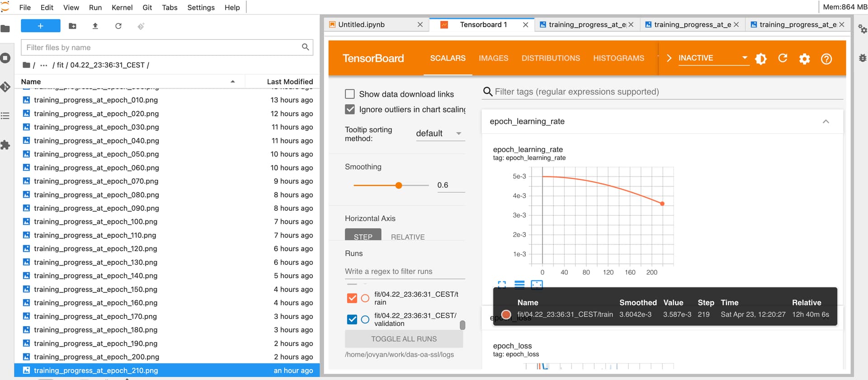The height and width of the screenshot is (380, 868).
Task: Open the Extension Manager puzzle icon
Action: [5, 145]
